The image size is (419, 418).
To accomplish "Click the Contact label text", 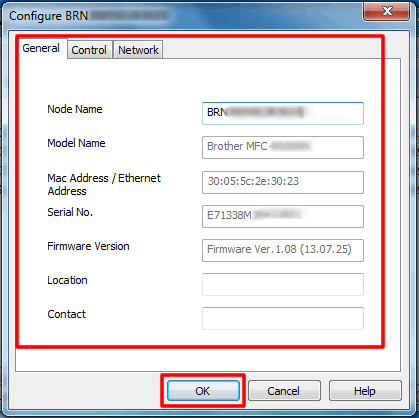I will [x=67, y=314].
